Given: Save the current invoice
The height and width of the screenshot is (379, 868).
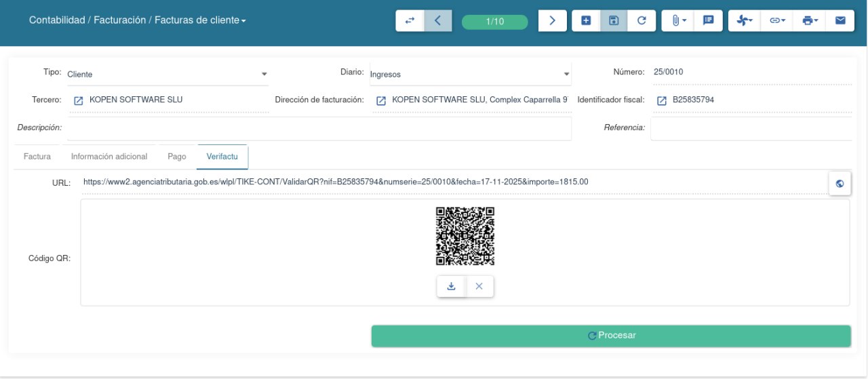Looking at the screenshot, I should pos(614,21).
